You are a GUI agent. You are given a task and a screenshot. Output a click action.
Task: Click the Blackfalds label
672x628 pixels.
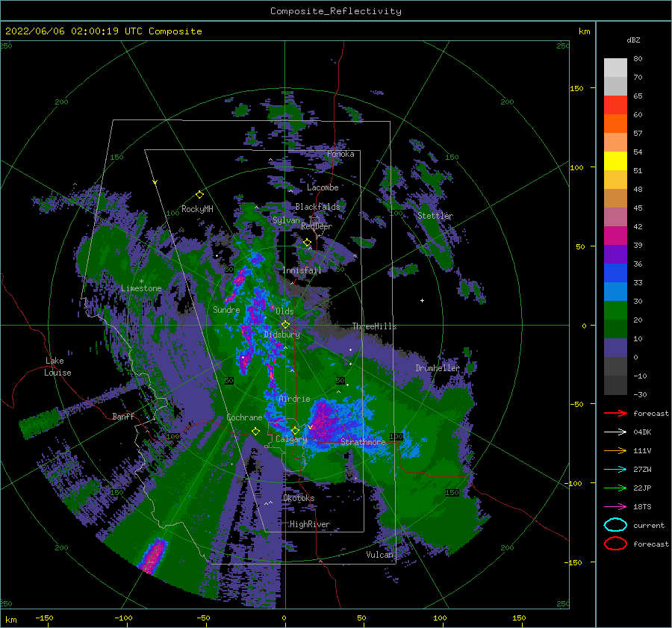317,207
